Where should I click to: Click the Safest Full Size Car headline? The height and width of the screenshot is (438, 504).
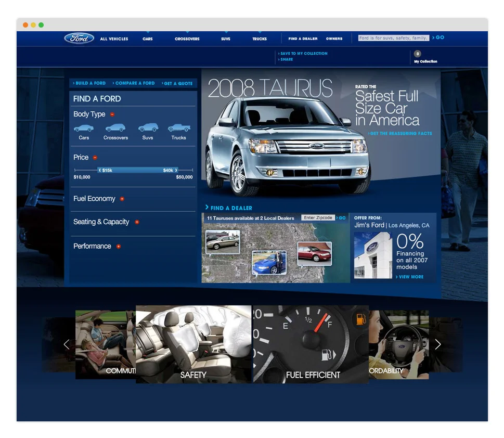(x=387, y=108)
